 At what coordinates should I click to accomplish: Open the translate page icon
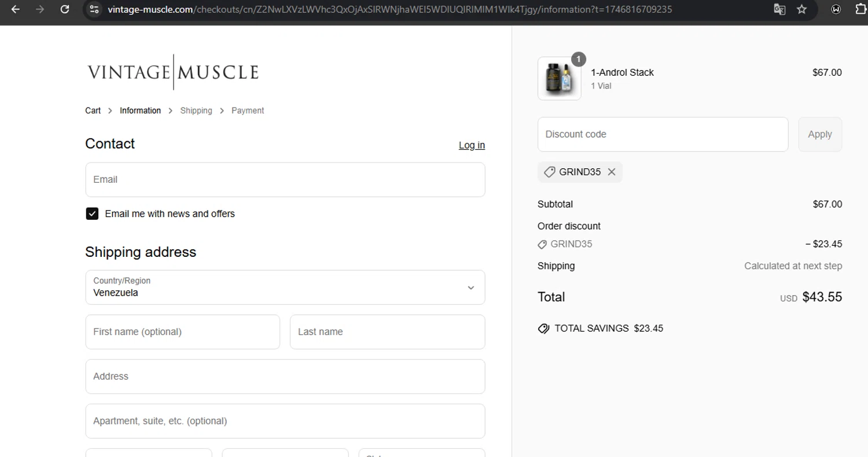779,9
